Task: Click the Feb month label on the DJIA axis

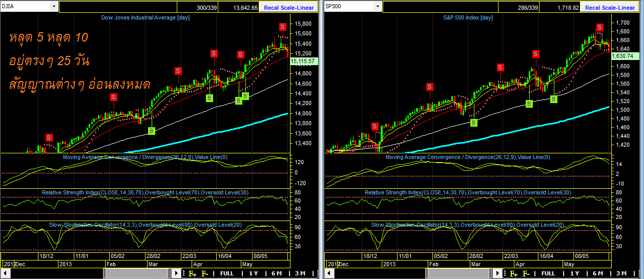Action: (111, 264)
